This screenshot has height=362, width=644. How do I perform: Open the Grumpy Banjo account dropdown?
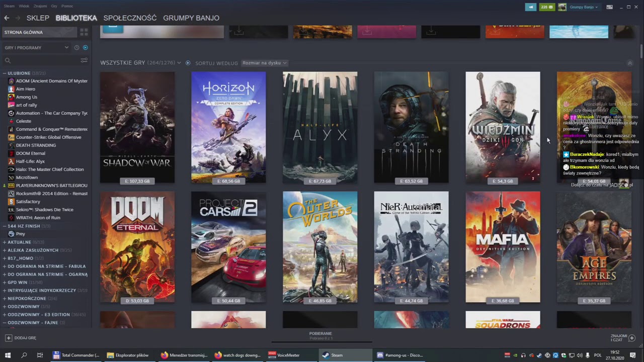pyautogui.click(x=584, y=7)
